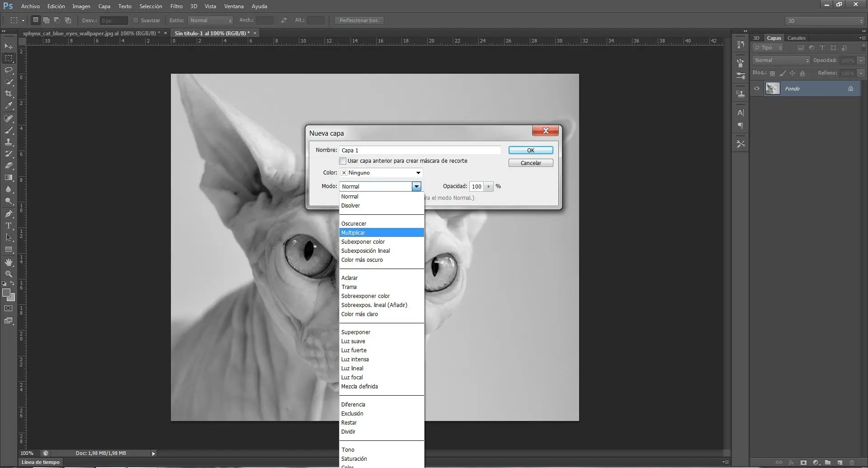Toggle the Suavizar checkbox in options bar
868x468 pixels.
136,20
